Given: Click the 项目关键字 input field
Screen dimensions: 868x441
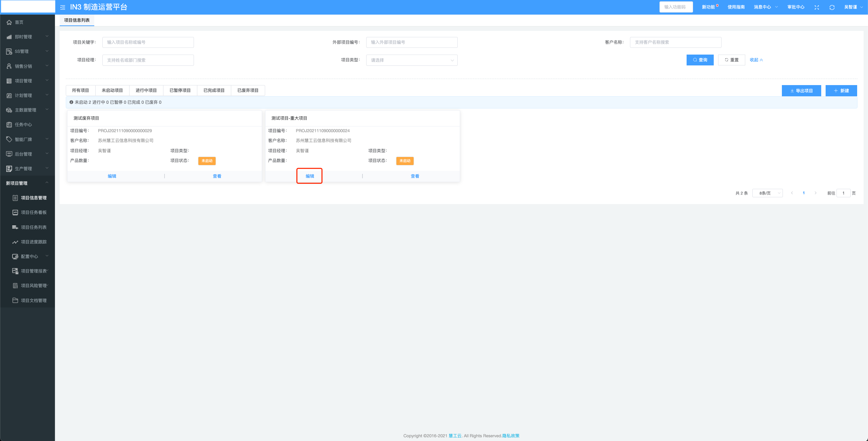Looking at the screenshot, I should pos(148,42).
